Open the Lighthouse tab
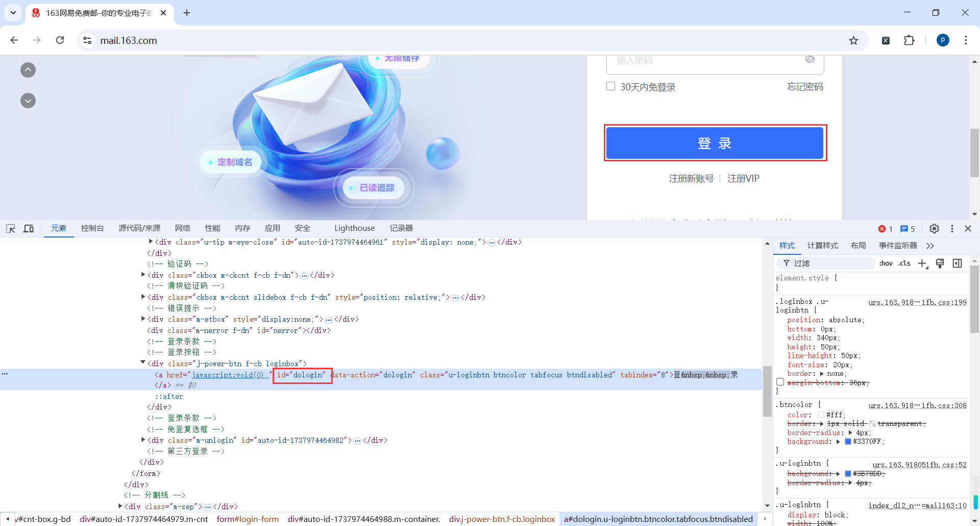Screen dimensions: 980x526 coord(354,228)
